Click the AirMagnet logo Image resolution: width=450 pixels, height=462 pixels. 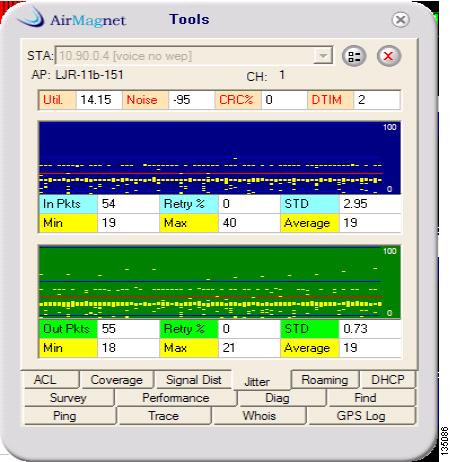[72, 18]
